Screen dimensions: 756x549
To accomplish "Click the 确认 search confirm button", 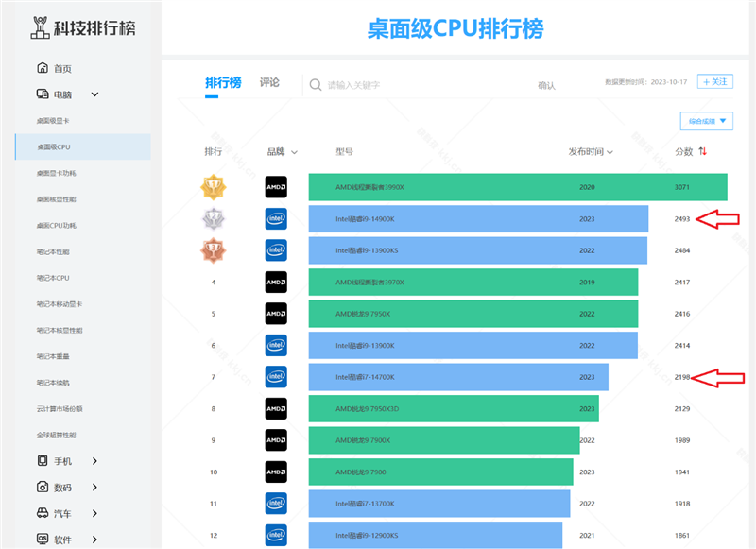I will [x=547, y=85].
